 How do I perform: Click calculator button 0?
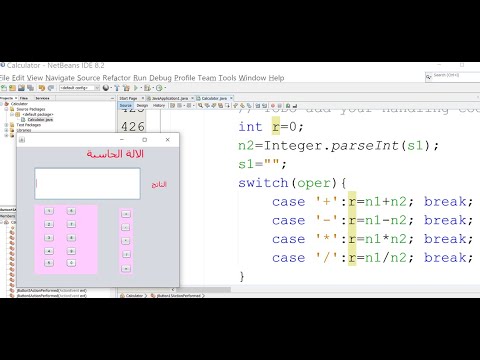click(x=71, y=263)
